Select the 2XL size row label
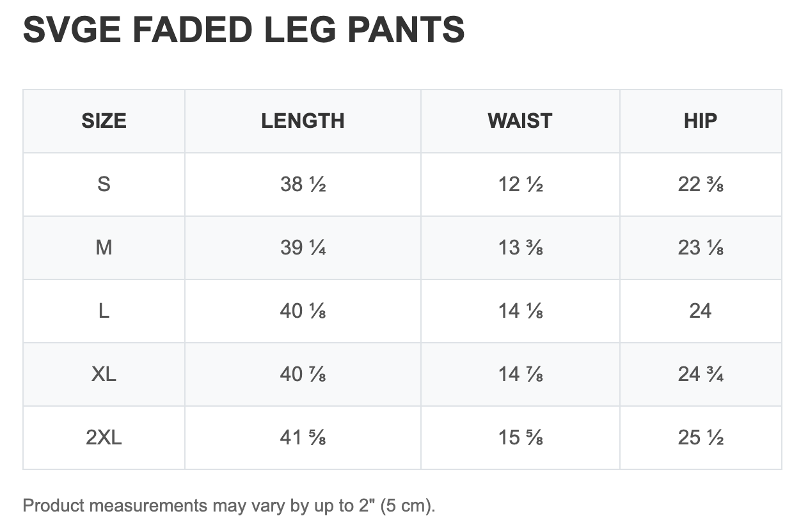The width and height of the screenshot is (801, 532). (104, 437)
